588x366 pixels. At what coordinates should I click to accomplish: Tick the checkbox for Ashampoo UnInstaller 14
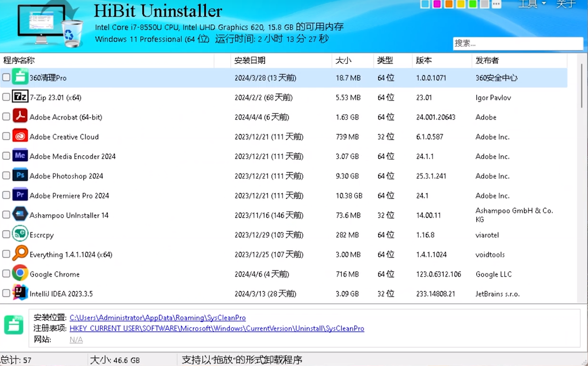pos(6,215)
